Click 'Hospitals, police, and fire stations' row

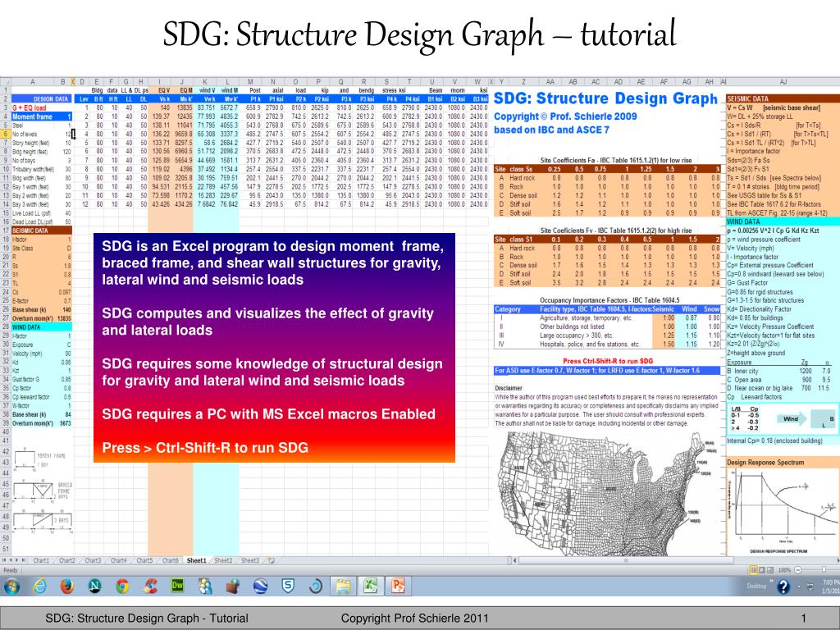pyautogui.click(x=608, y=344)
